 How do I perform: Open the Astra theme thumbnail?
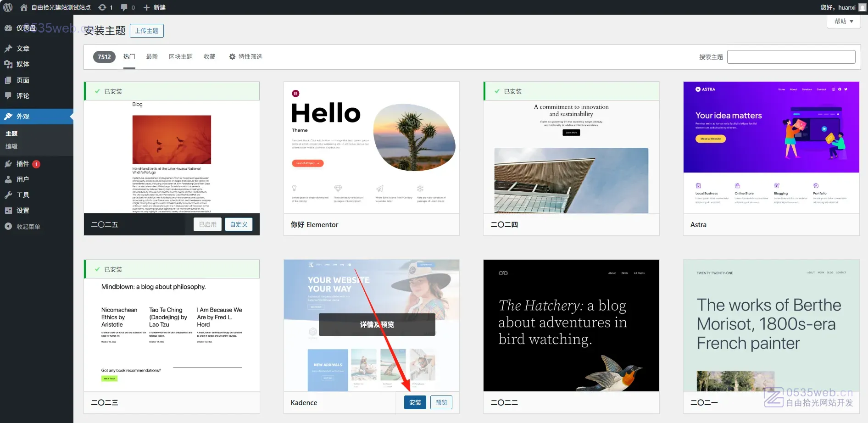[771, 147]
